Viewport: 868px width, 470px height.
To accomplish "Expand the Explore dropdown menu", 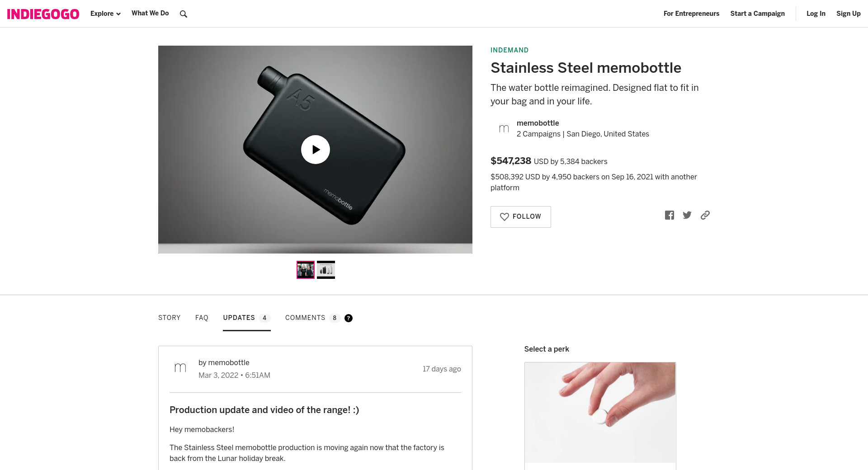I will (105, 14).
